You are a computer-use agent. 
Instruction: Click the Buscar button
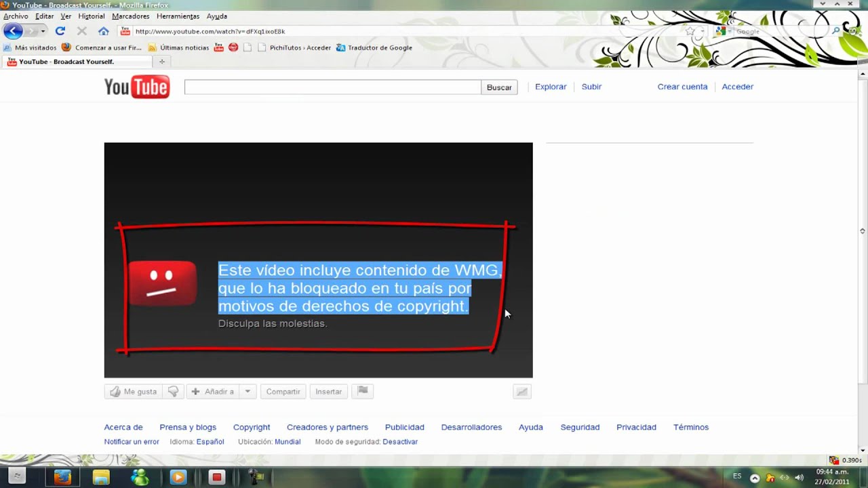click(x=499, y=87)
